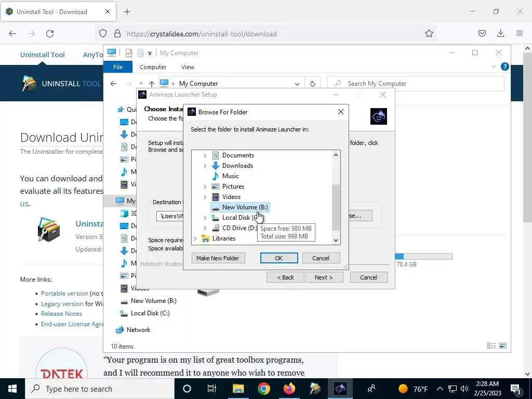Viewport: 532px width, 399px height.
Task: Select Music folder in Browse dialog
Action: click(x=230, y=176)
